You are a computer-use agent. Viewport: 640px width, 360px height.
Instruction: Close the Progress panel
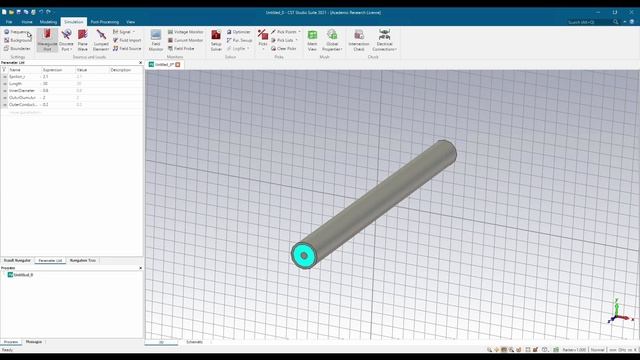point(140,268)
